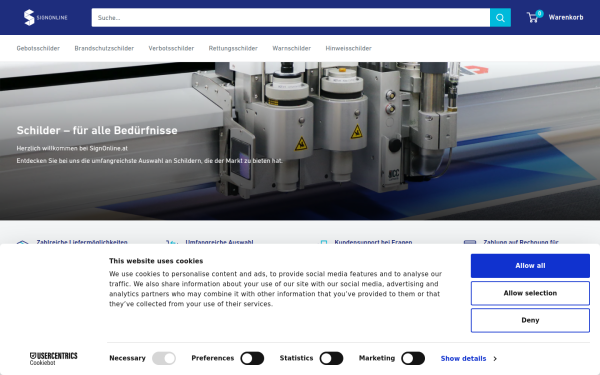Click the Allow all button
600x375 pixels.
click(530, 266)
